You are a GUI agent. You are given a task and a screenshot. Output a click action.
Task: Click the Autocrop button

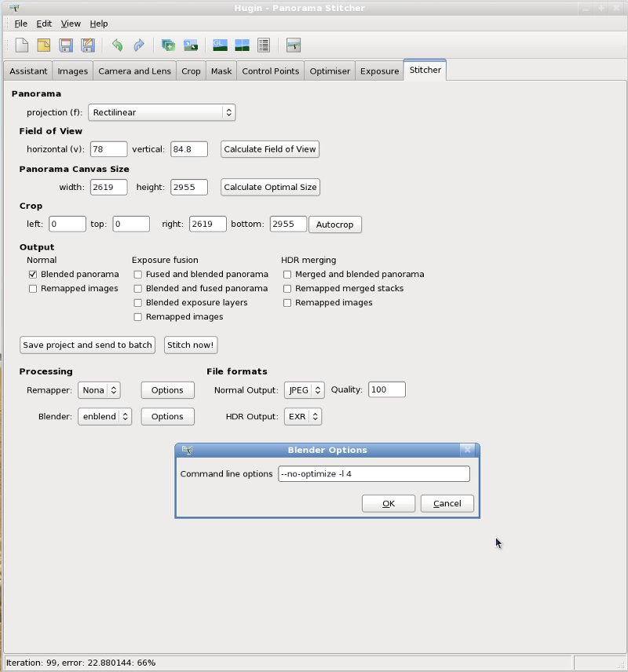pyautogui.click(x=334, y=225)
